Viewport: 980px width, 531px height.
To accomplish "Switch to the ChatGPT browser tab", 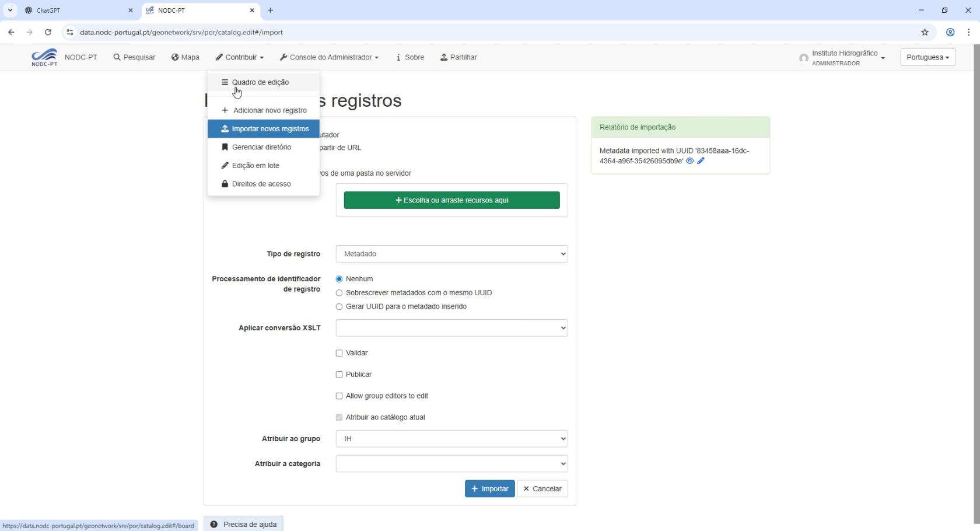I will 76,11.
